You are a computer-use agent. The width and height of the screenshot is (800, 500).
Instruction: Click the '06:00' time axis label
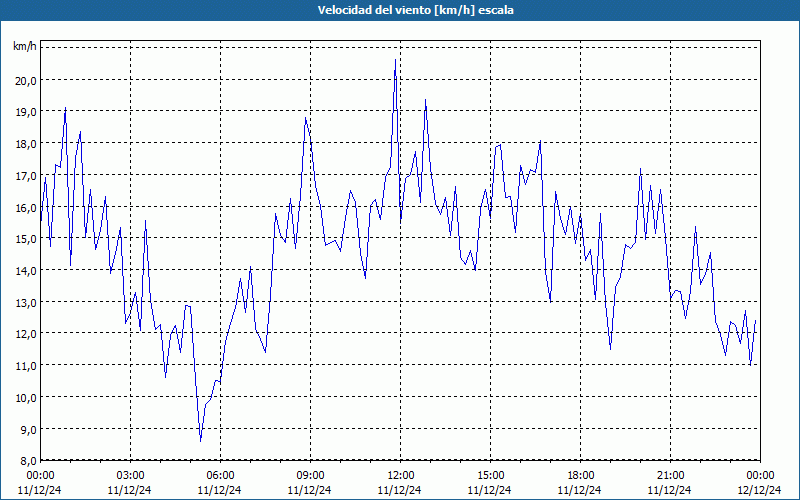point(220,476)
